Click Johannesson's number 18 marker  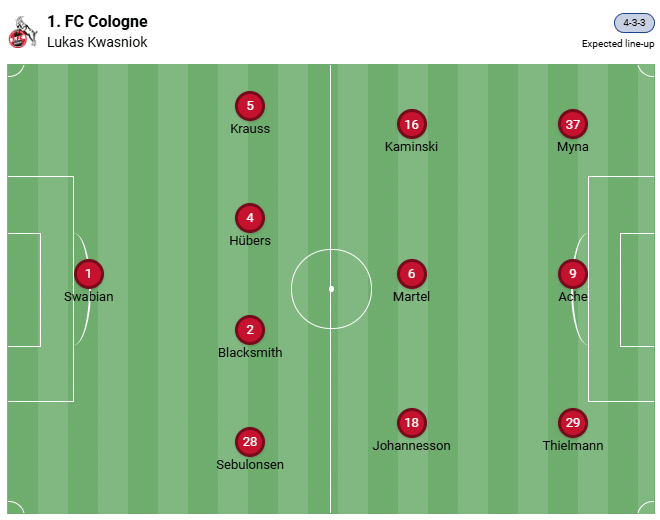[411, 422]
